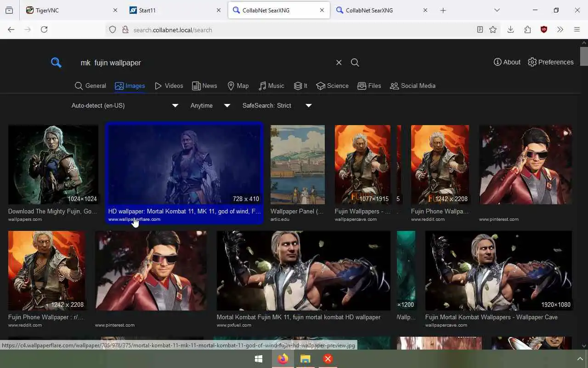Viewport: 588px width, 368px height.
Task: Open the 1077×1915 Fujin Wallpapers thumbnail
Action: click(x=363, y=165)
